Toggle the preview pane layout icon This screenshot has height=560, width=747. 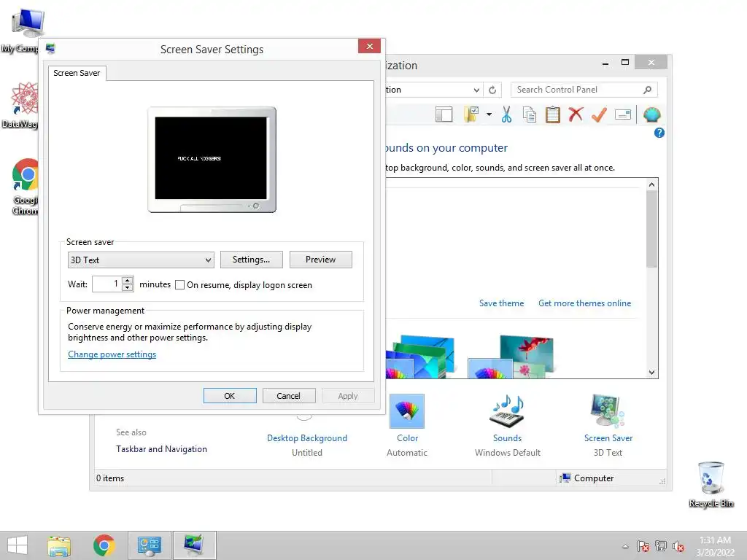tap(444, 114)
